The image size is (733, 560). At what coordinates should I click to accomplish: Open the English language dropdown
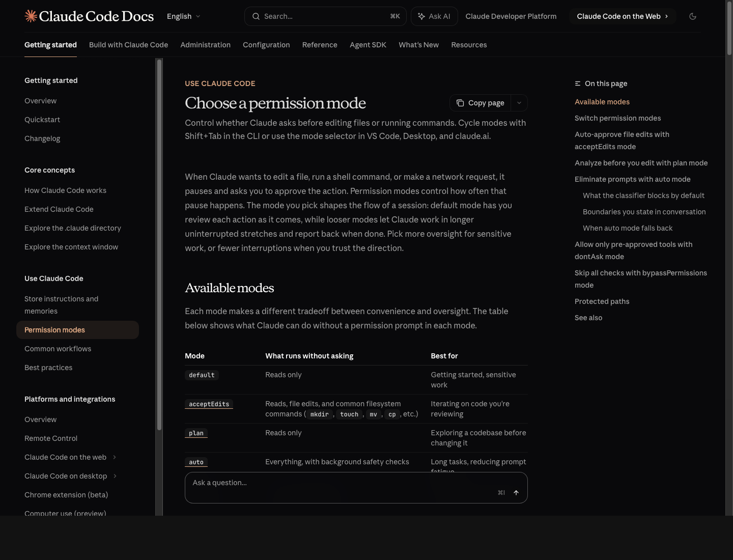click(184, 16)
